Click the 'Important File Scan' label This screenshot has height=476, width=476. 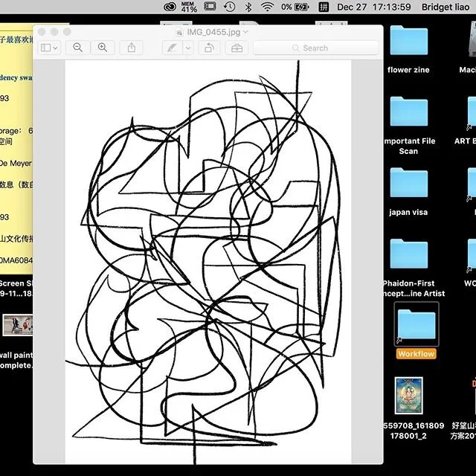coord(408,146)
